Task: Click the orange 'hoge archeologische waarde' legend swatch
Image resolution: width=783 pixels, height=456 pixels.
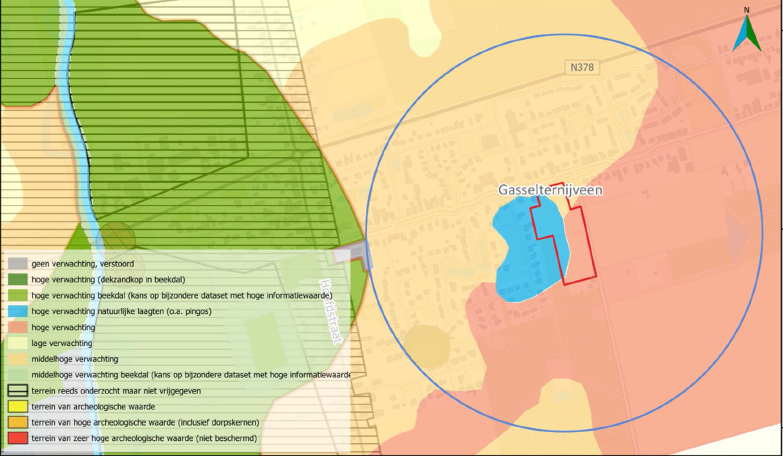Action: [x=16, y=423]
